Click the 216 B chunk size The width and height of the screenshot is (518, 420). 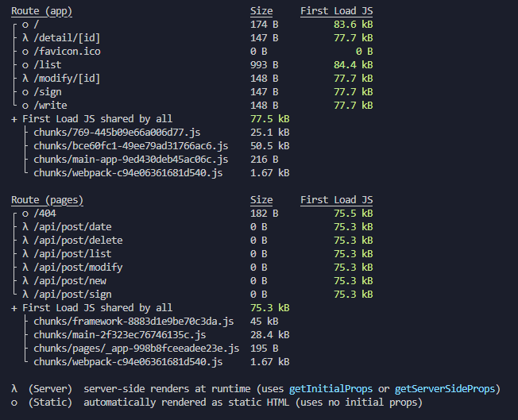point(265,160)
